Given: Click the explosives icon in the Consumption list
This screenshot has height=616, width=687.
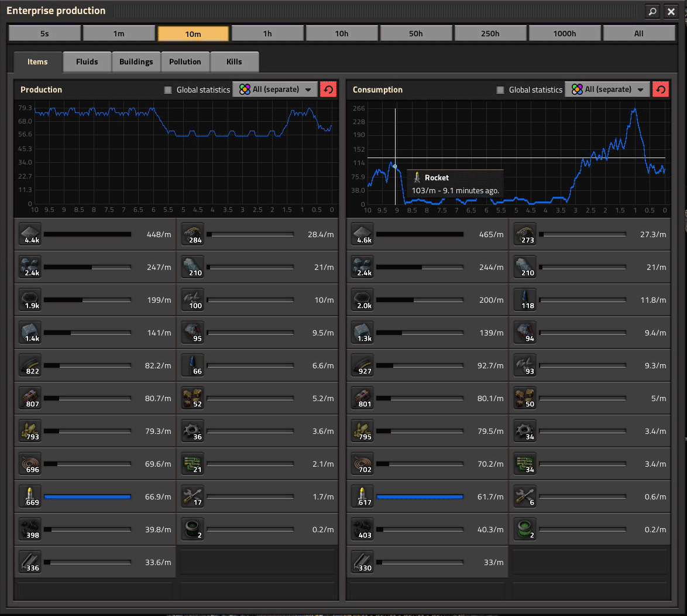Looking at the screenshot, I should click(x=362, y=398).
